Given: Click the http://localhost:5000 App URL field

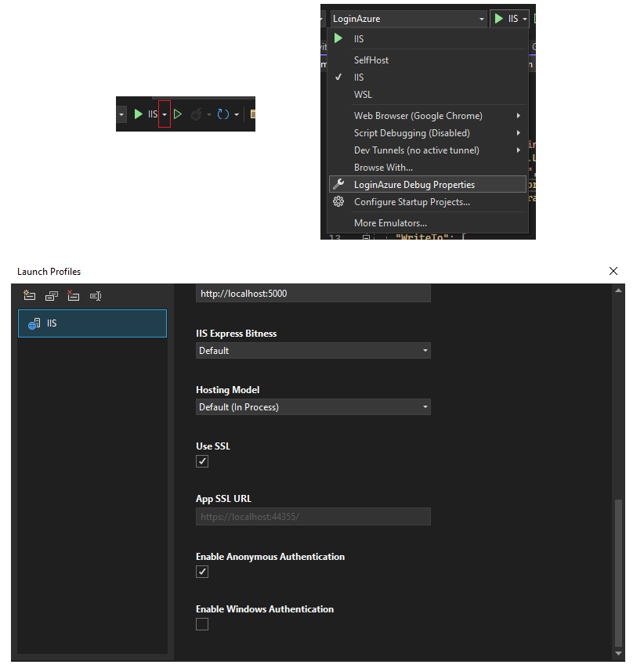Looking at the screenshot, I should pyautogui.click(x=313, y=294).
